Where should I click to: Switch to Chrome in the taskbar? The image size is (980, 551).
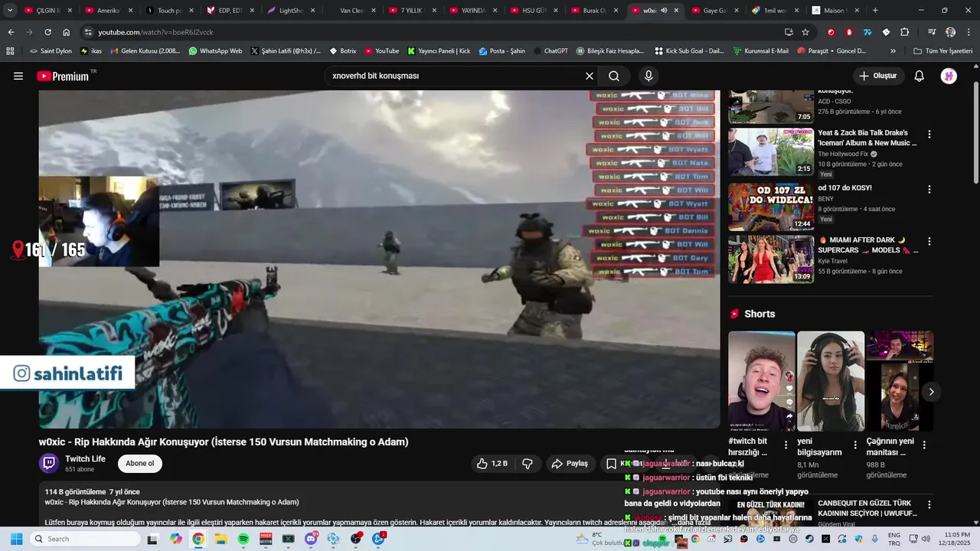(x=198, y=539)
